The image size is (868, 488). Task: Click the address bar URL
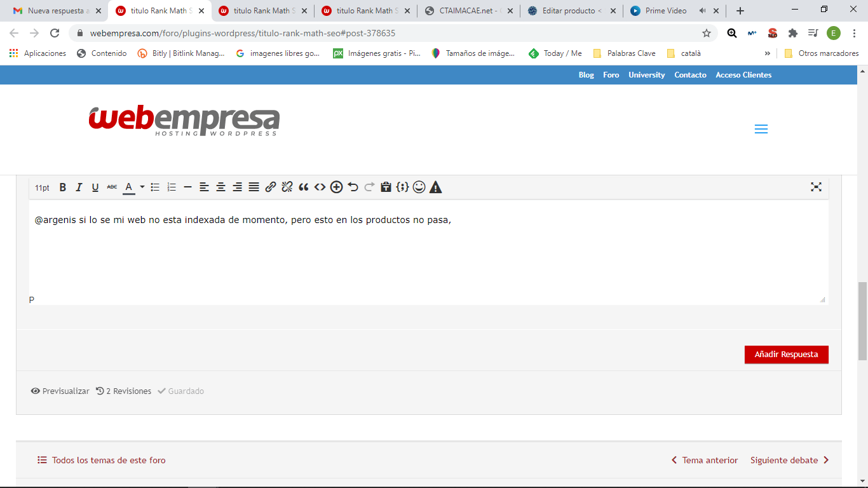pos(243,33)
